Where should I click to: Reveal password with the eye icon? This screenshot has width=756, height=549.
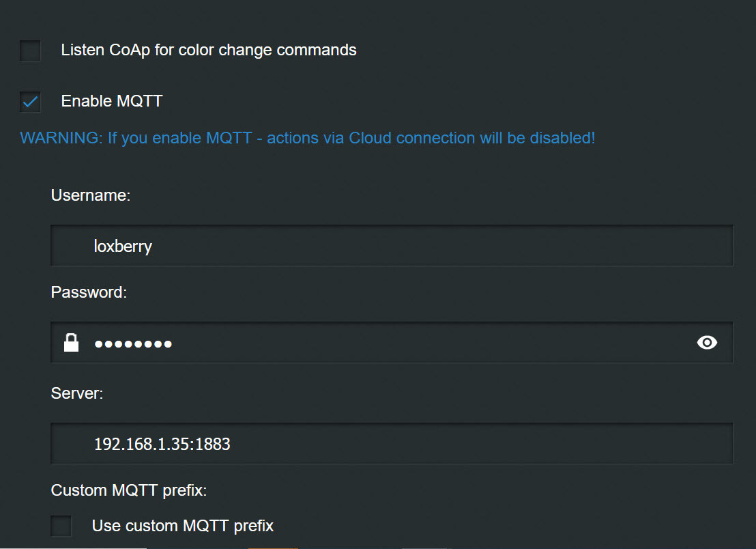(x=707, y=343)
